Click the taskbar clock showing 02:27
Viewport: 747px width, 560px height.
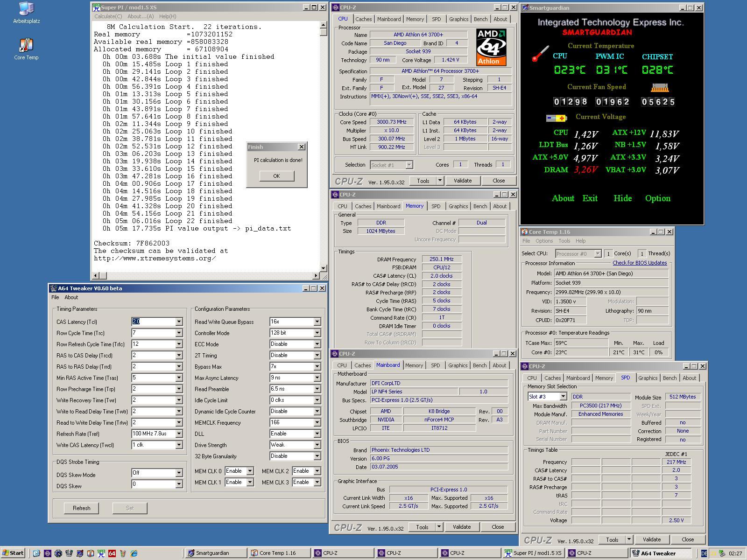tap(735, 553)
